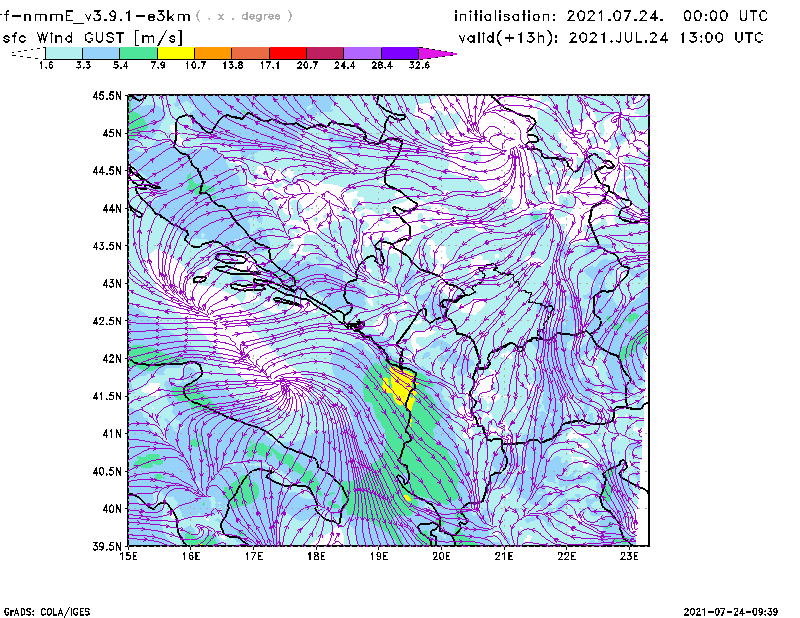Click the 43.5N latitude label
Image resolution: width=800 pixels, height=618 pixels.
point(107,246)
